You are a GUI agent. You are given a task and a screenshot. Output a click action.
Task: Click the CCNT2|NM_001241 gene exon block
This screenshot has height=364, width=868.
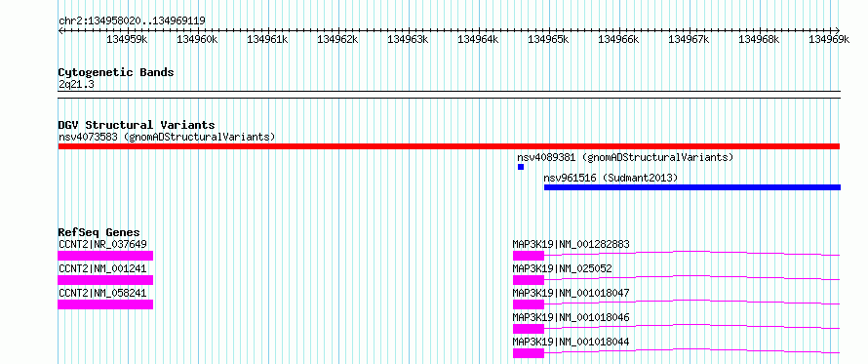pos(105,280)
